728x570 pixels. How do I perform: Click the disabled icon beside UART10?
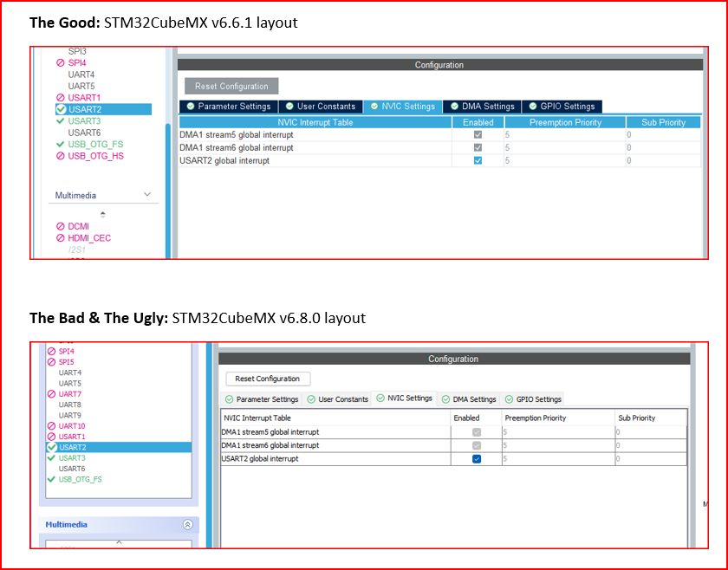(51, 426)
